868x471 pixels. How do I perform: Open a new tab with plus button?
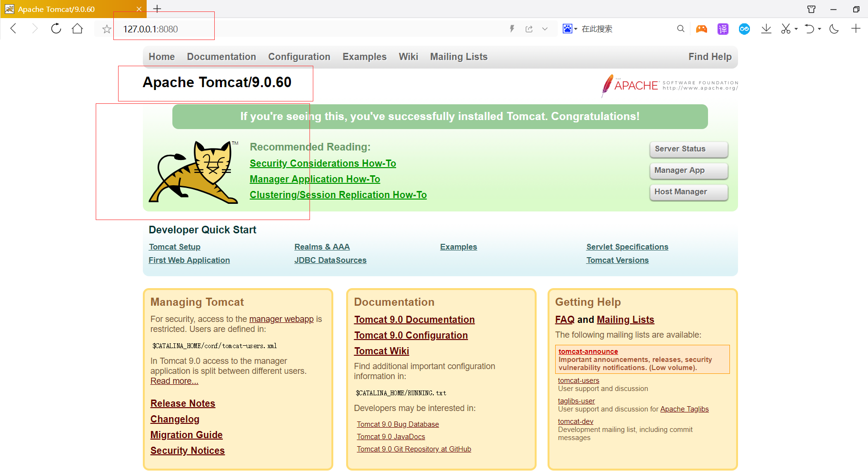tap(157, 9)
